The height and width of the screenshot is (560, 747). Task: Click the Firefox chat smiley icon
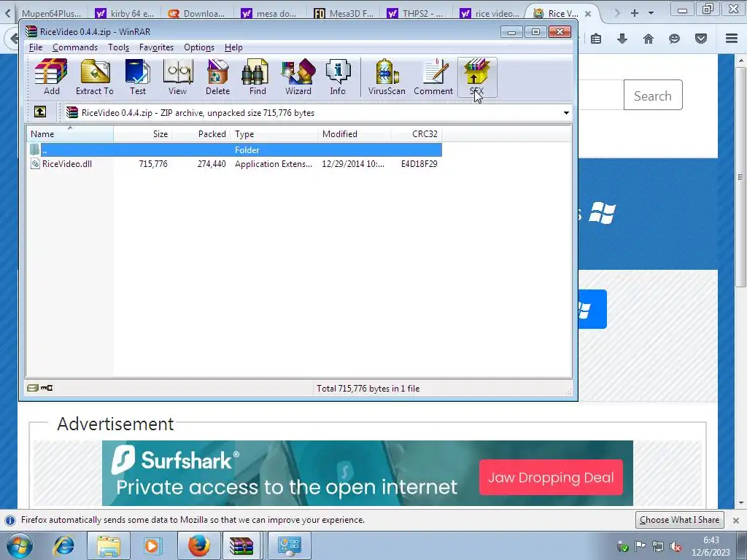tap(674, 39)
